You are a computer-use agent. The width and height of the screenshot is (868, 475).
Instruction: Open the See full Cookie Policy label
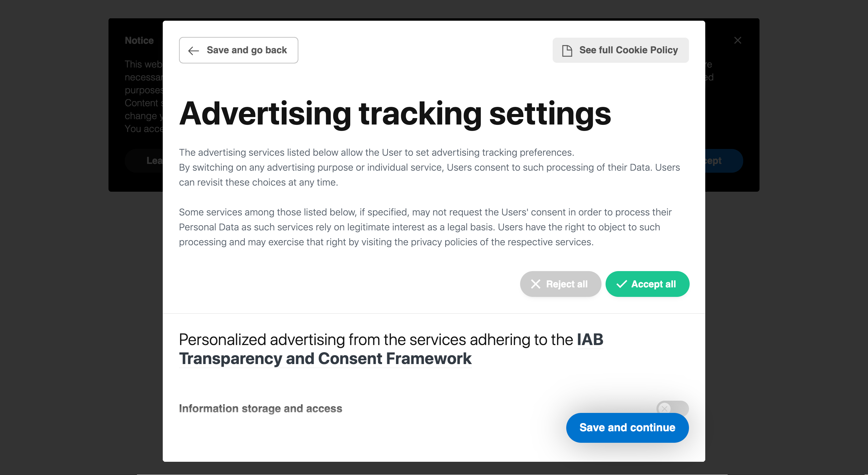tap(628, 50)
